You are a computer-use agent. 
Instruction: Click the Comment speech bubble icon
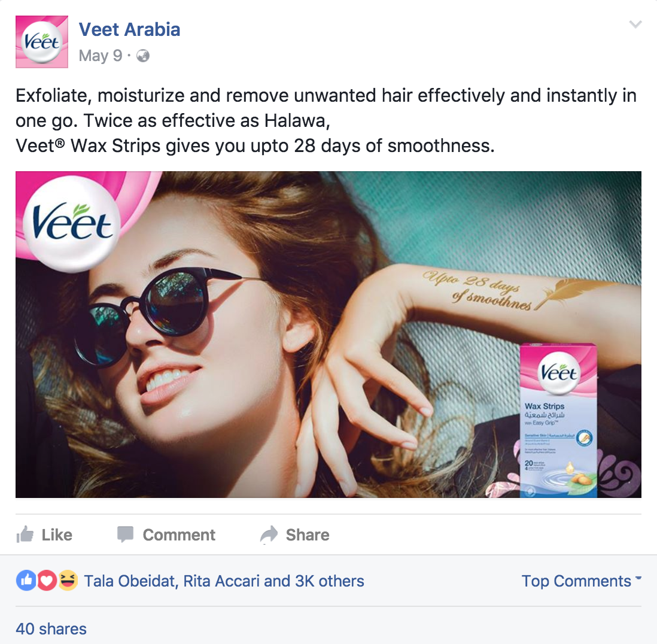(x=125, y=534)
